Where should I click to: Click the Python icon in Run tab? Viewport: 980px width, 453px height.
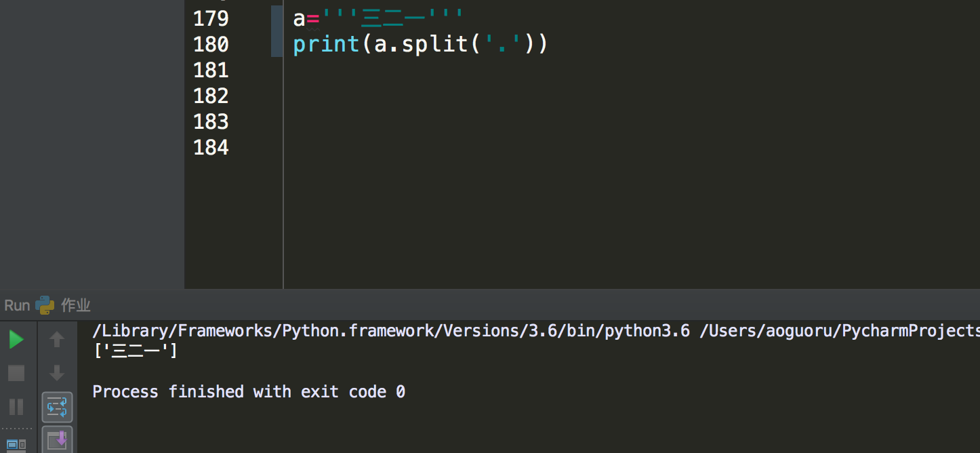[x=45, y=305]
